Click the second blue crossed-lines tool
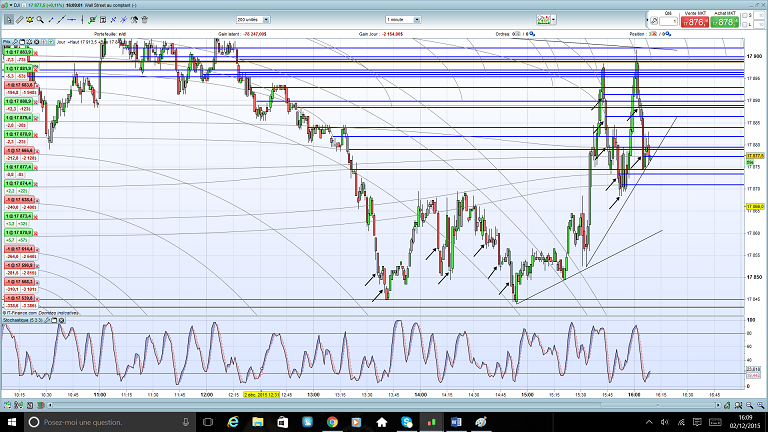768x432 pixels. [x=123, y=20]
